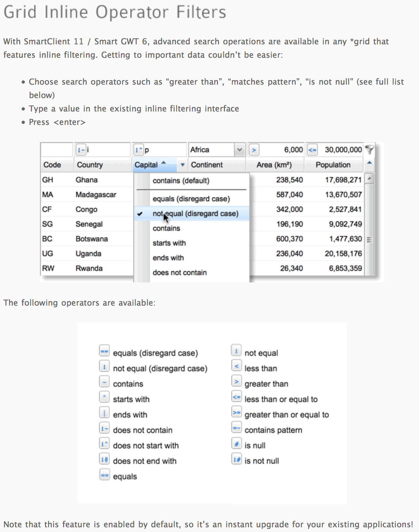Viewport: 419px width, 532px height.
Task: Click the Capital filter field containing 'p'
Action: pos(165,150)
